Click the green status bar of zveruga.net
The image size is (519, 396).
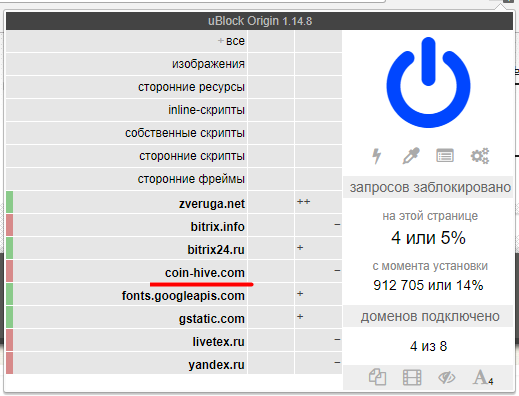[x=9, y=202]
